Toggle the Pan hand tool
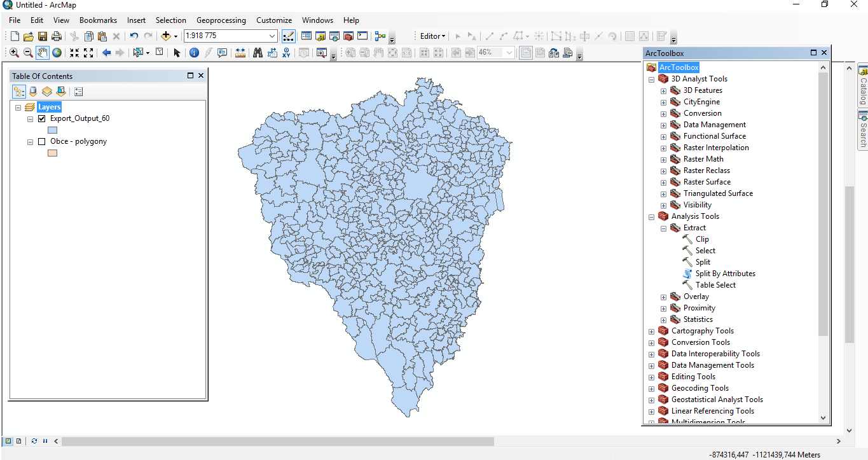868x460 pixels. [43, 53]
